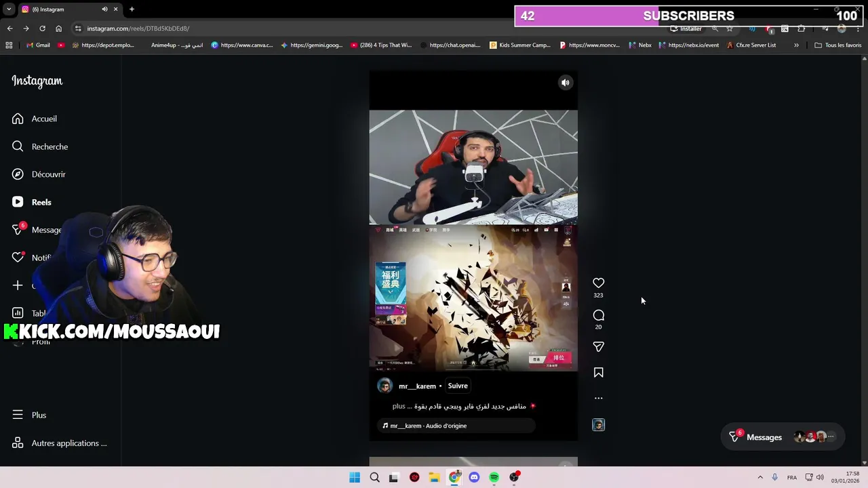Viewport: 868px width, 488px height.
Task: Open Découvrir in the sidebar
Action: [x=39, y=174]
